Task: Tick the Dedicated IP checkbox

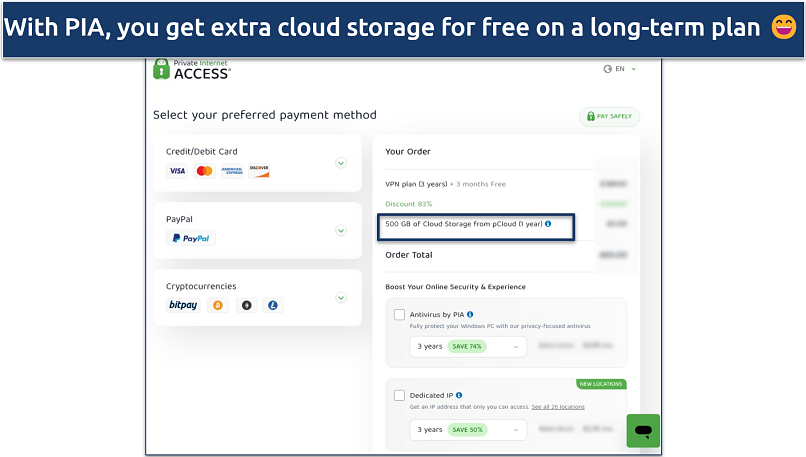Action: tap(400, 395)
